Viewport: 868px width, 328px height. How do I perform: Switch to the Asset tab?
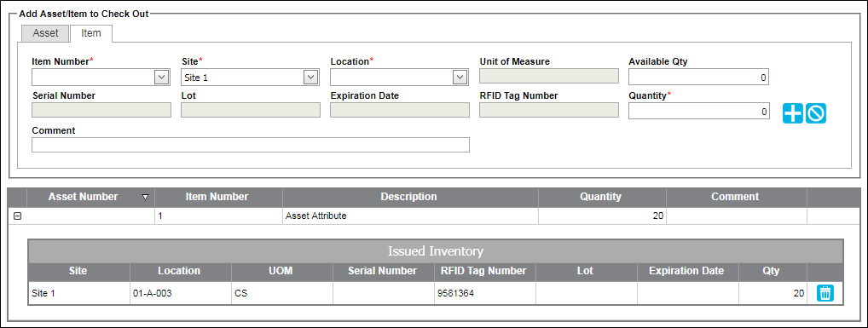(45, 33)
